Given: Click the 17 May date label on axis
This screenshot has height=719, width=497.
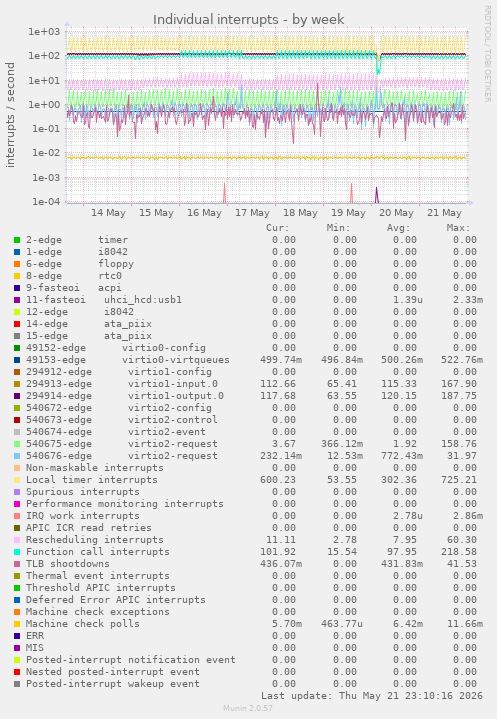Looking at the screenshot, I should tap(252, 213).
